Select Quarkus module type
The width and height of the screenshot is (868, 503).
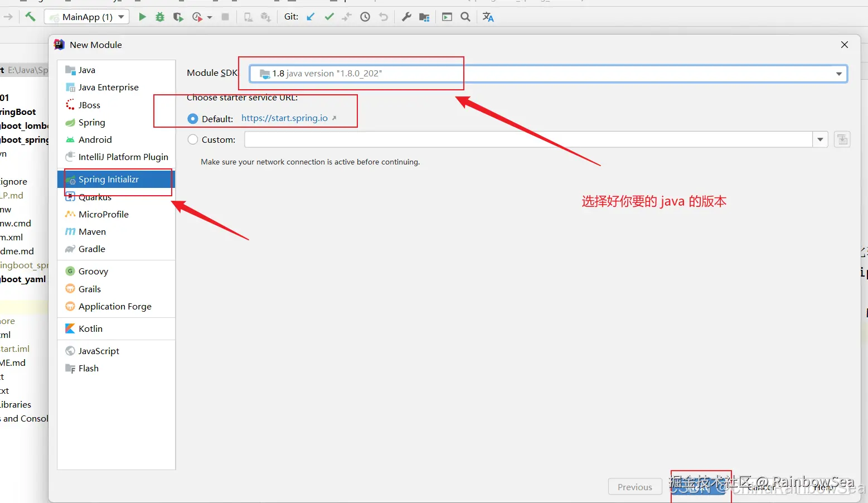tap(117, 197)
